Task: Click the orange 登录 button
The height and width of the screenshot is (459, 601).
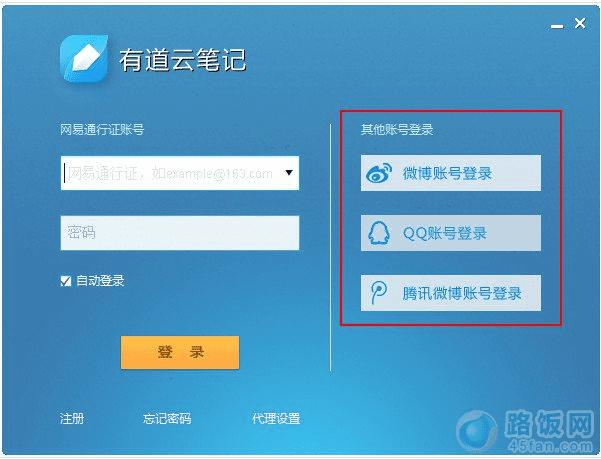Action: click(x=180, y=352)
